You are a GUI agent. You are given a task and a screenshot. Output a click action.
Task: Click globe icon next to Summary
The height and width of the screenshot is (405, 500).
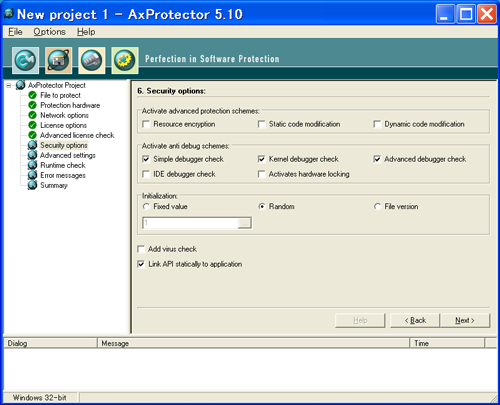tap(32, 185)
